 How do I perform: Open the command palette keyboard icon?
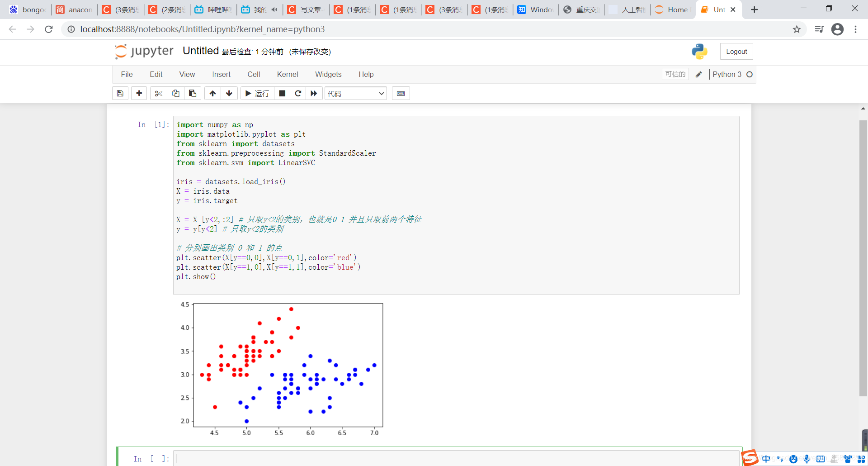coord(401,93)
